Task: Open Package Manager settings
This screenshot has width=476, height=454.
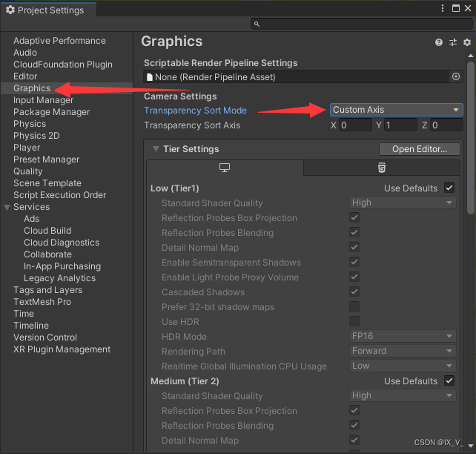Action: click(x=51, y=112)
